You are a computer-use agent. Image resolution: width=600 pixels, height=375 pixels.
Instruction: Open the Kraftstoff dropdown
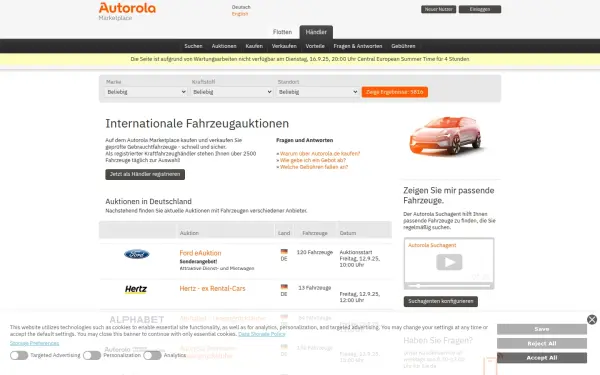click(x=232, y=92)
